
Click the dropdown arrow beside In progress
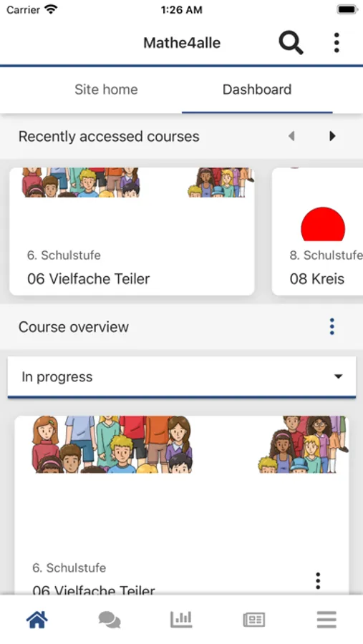pos(339,376)
